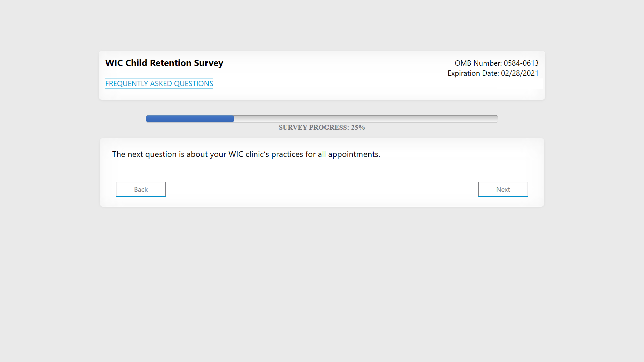Click the WIC Child Retention Survey heading

[x=164, y=63]
